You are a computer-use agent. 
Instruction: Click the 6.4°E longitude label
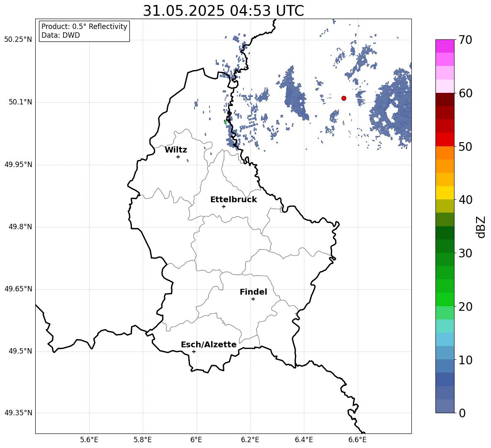pyautogui.click(x=304, y=440)
